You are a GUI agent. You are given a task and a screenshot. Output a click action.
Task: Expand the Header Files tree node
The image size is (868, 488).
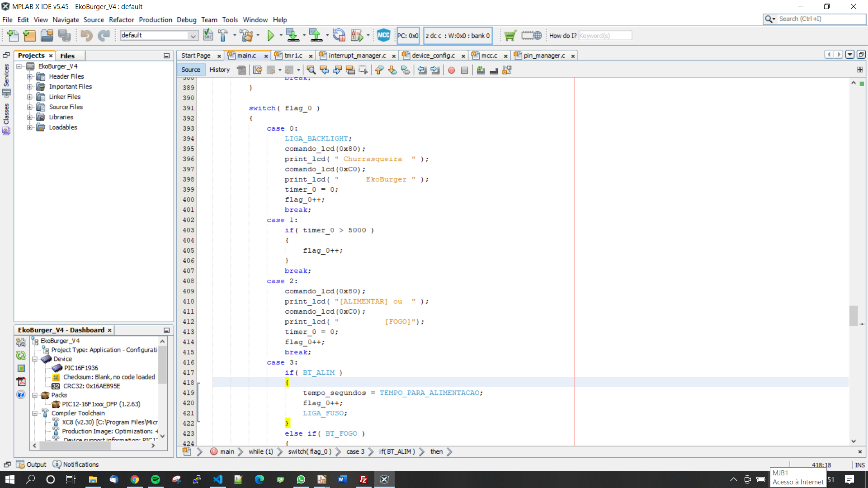point(30,76)
